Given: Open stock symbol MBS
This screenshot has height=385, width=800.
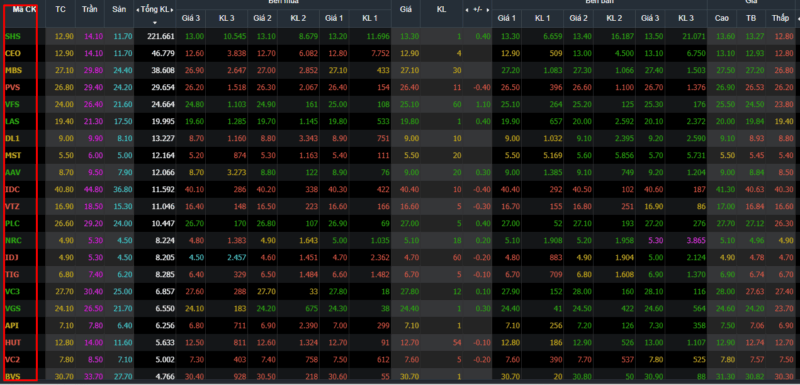Looking at the screenshot, I should [13, 70].
